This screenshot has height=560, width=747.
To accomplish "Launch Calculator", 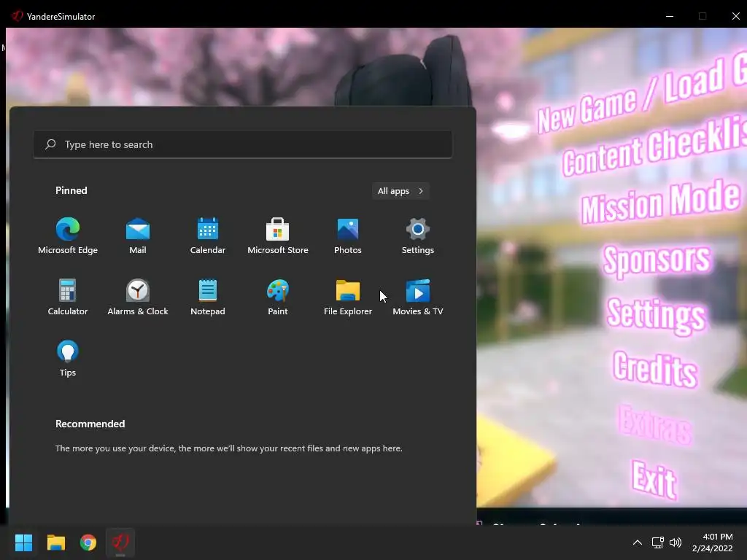I will click(68, 297).
